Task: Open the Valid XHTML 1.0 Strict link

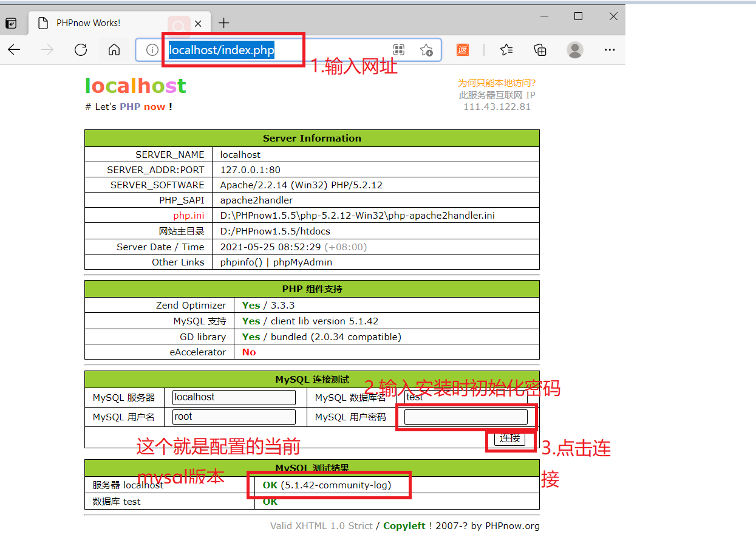Action: (x=321, y=526)
